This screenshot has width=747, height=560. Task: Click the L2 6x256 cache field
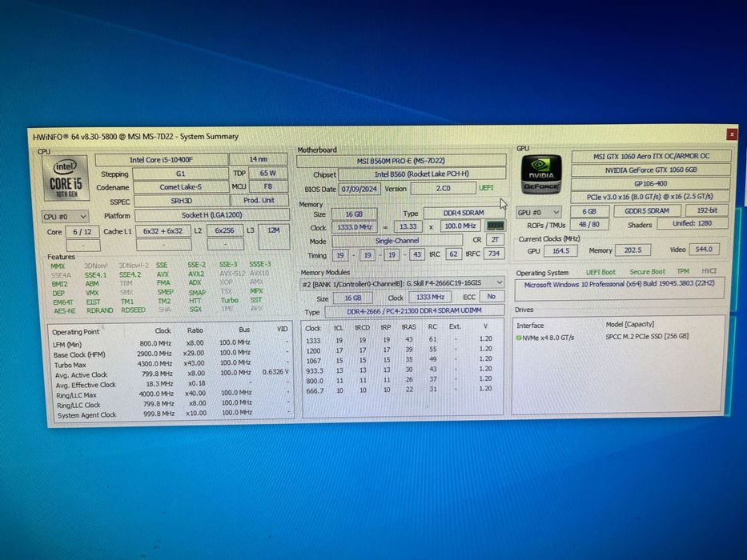pyautogui.click(x=225, y=230)
